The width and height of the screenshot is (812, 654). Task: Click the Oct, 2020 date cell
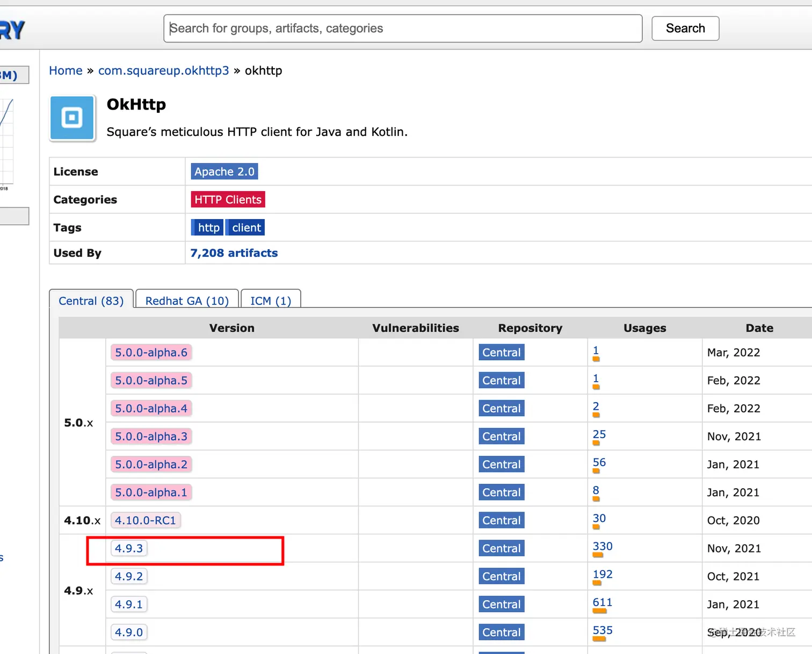(x=734, y=520)
